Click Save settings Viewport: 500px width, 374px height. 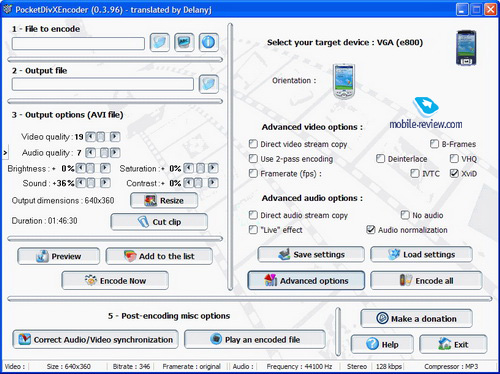pos(311,255)
